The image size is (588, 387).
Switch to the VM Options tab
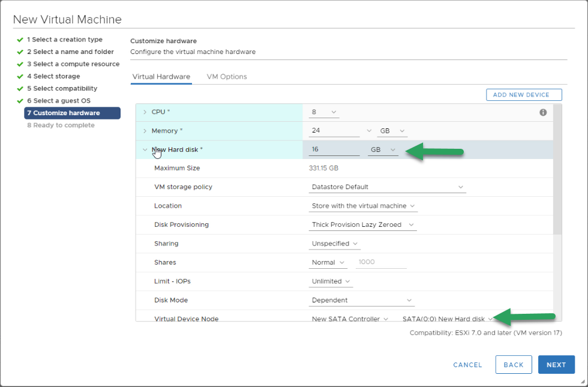pos(227,77)
